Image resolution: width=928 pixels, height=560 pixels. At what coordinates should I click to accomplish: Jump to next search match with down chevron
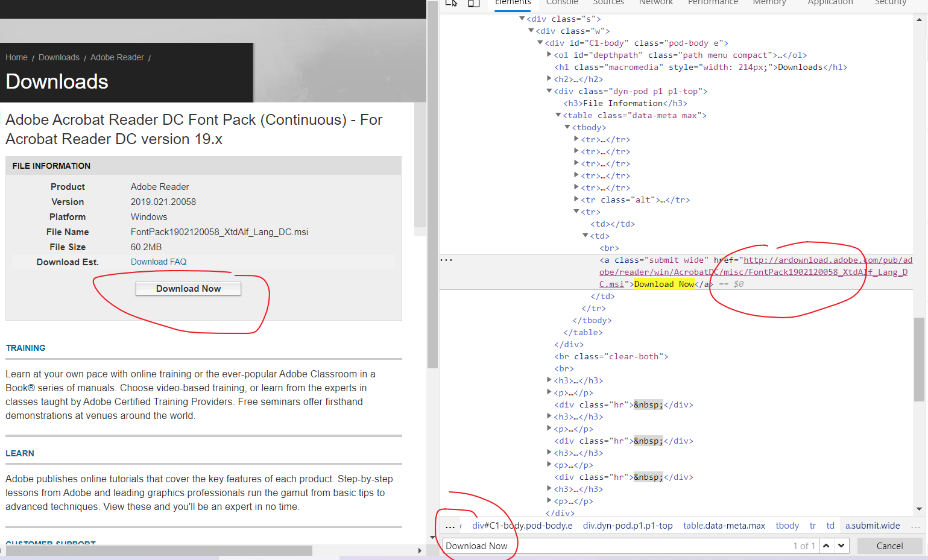point(841,546)
